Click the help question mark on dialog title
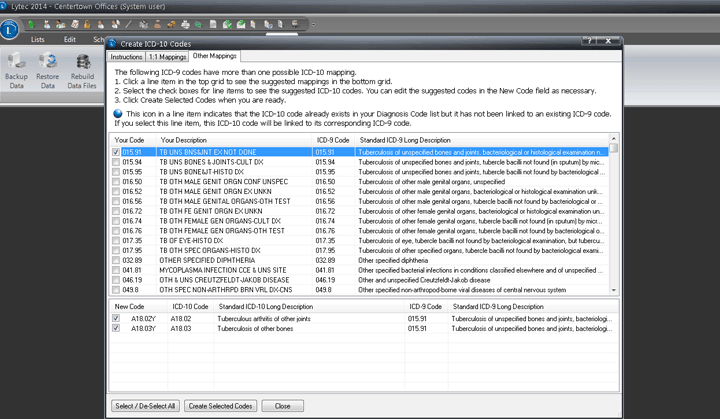 (x=590, y=41)
